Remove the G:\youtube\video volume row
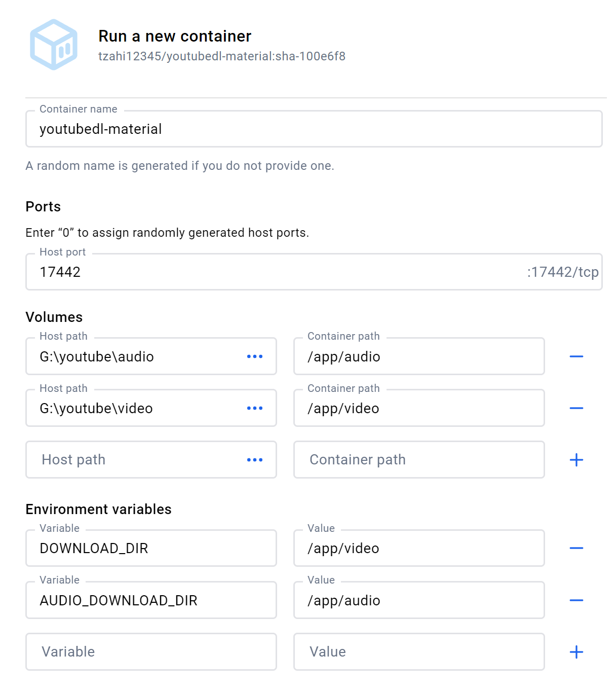616x690 pixels. pos(576,409)
